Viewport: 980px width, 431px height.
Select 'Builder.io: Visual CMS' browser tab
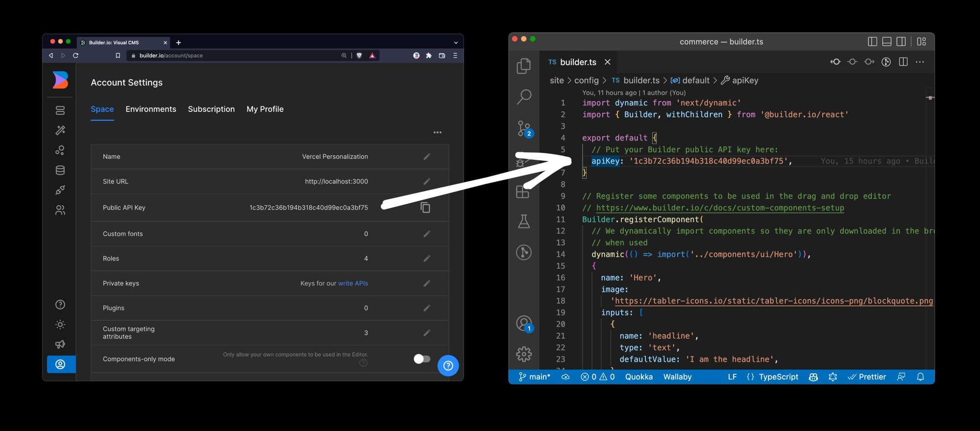(123, 43)
